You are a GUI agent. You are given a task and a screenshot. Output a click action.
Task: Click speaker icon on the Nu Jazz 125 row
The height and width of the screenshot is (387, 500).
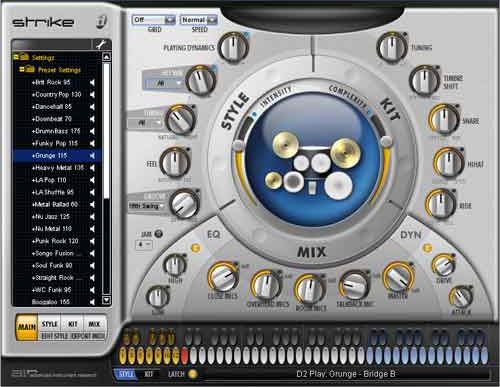(x=92, y=217)
